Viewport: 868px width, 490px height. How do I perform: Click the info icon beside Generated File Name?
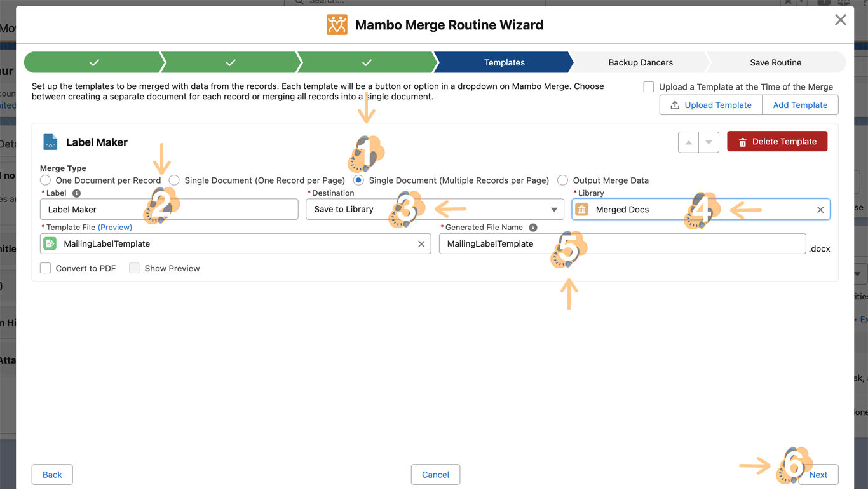pos(533,228)
